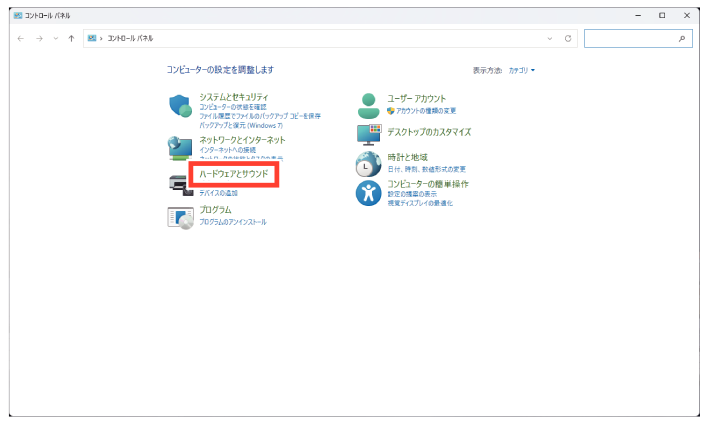The height and width of the screenshot is (424, 708).
Task: Open プログラム category link
Action: [215, 210]
